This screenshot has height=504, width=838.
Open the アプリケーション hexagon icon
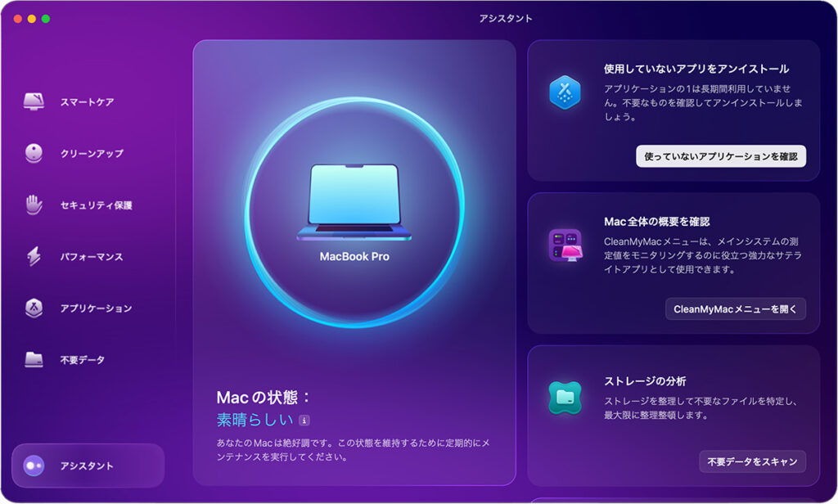tap(34, 308)
